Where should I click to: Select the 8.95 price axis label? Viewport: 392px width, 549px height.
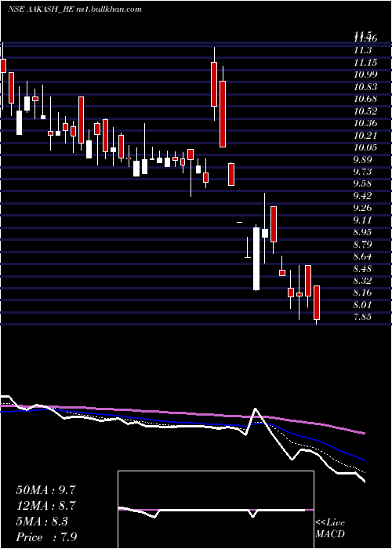coord(364,232)
